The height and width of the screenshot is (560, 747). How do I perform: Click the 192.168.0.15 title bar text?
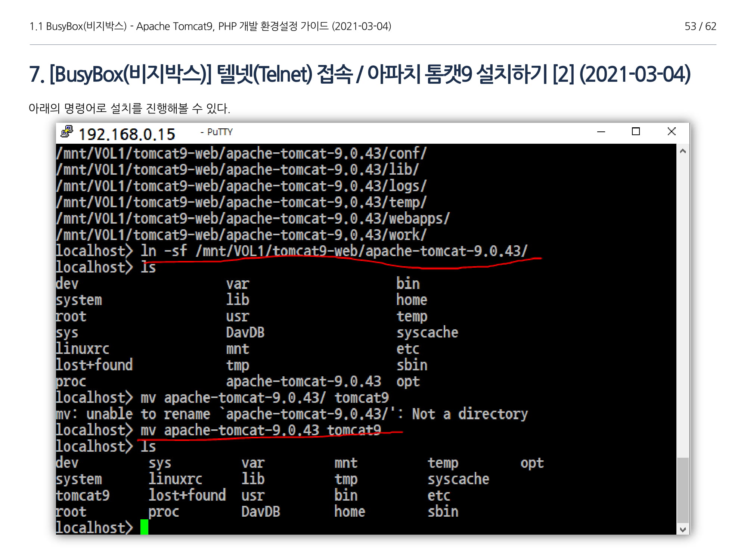[127, 134]
